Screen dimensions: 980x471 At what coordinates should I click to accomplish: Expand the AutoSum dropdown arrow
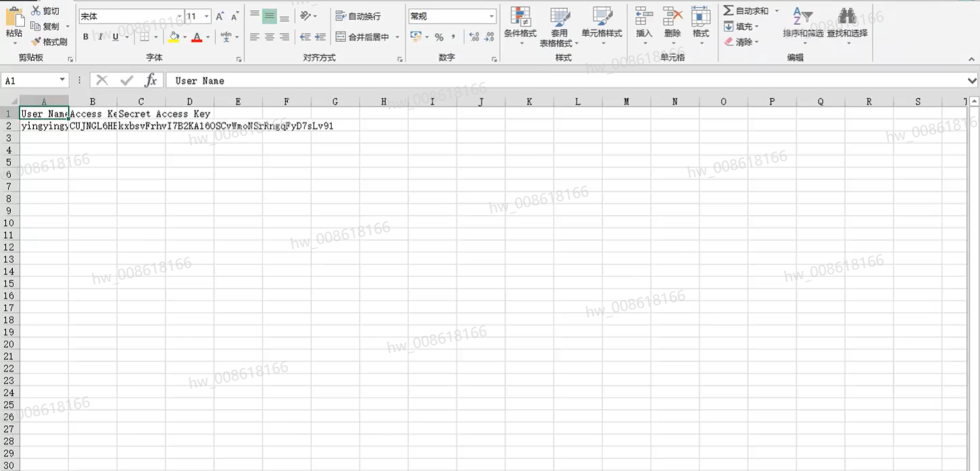pos(777,11)
